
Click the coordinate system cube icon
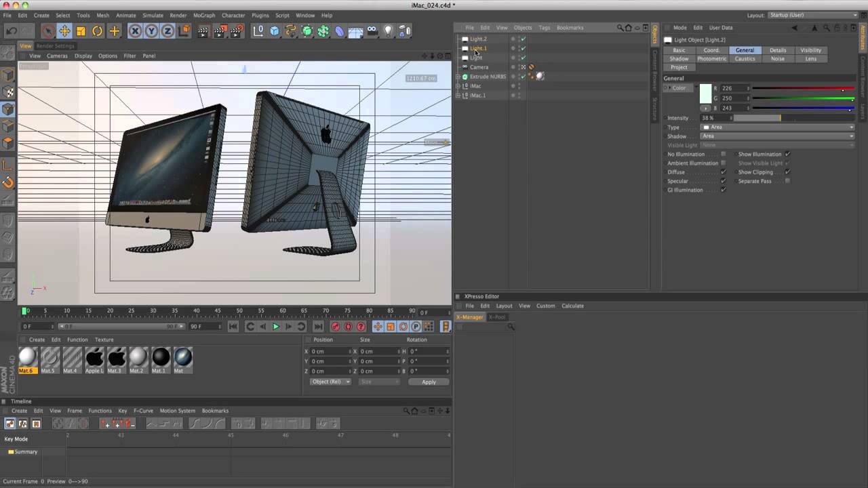(x=185, y=30)
